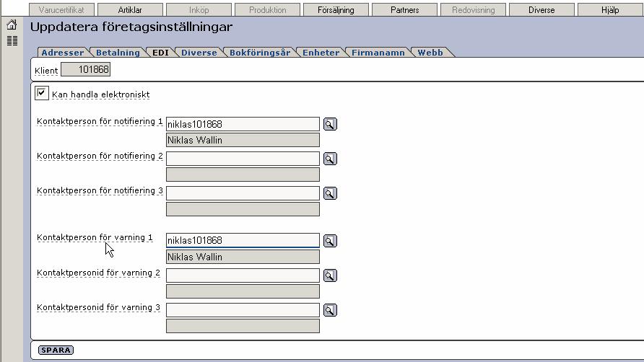644x362 pixels.
Task: Switch to the Firmanamn tab
Action: point(378,53)
